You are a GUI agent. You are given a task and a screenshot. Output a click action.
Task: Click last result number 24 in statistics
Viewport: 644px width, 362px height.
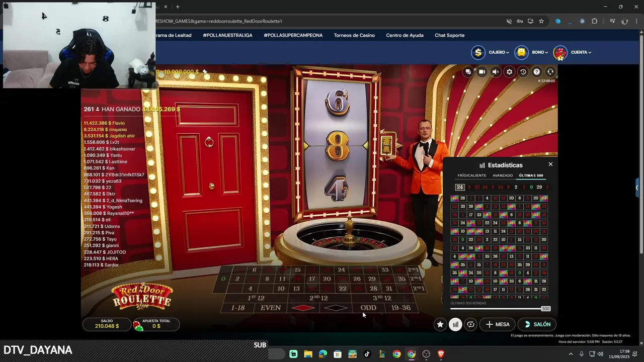coord(460,187)
